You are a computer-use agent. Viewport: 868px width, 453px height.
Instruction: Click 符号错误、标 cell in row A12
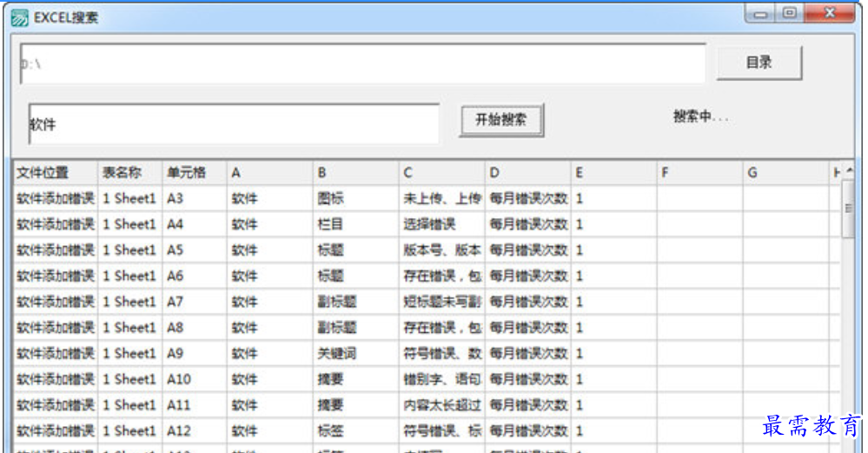tap(441, 431)
